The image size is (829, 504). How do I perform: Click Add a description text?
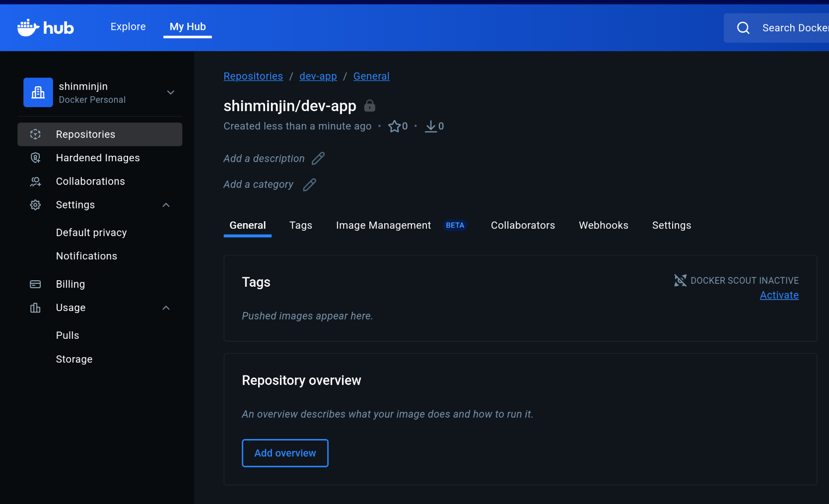264,159
